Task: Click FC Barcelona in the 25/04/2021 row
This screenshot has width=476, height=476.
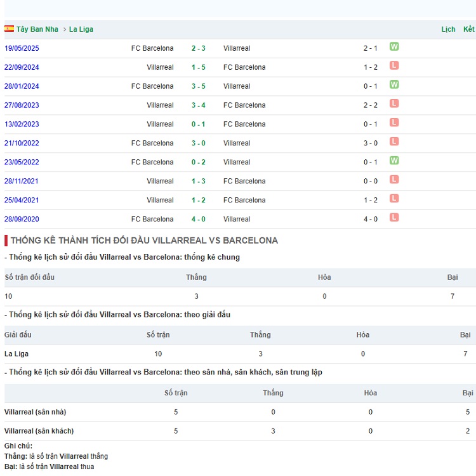Action: coord(244,201)
